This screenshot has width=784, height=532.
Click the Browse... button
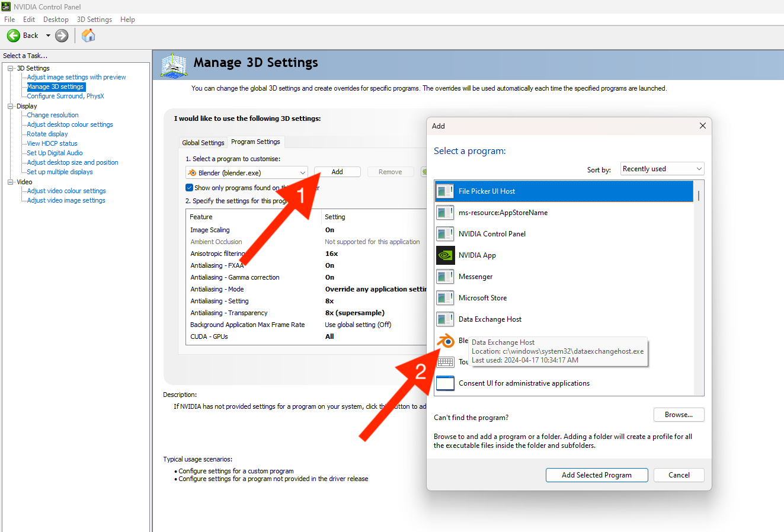pyautogui.click(x=679, y=415)
